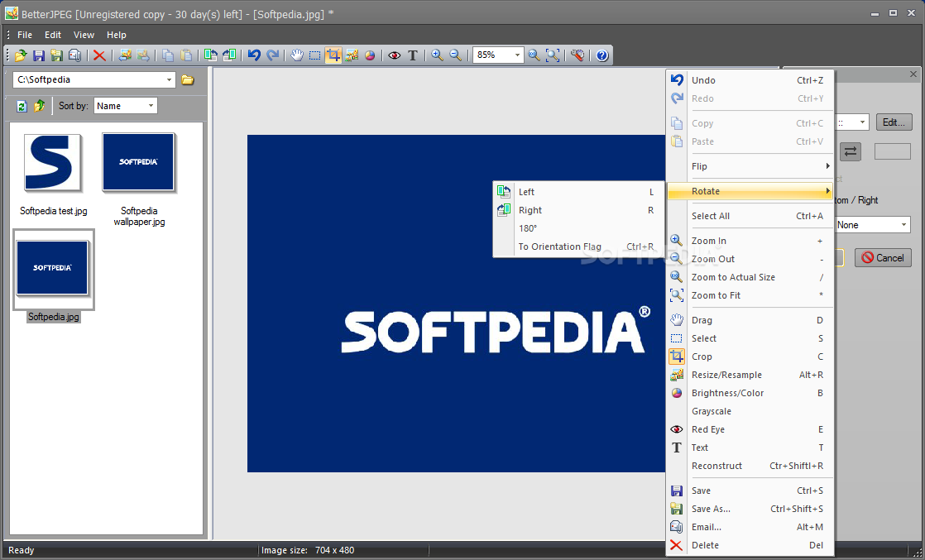Click the browse folder icon beside path
Image resolution: width=925 pixels, height=560 pixels.
click(188, 79)
